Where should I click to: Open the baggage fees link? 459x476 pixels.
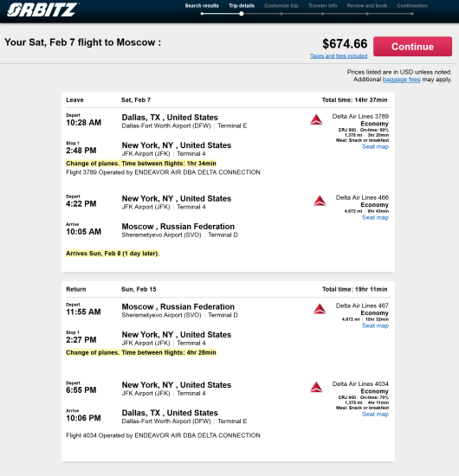(401, 80)
